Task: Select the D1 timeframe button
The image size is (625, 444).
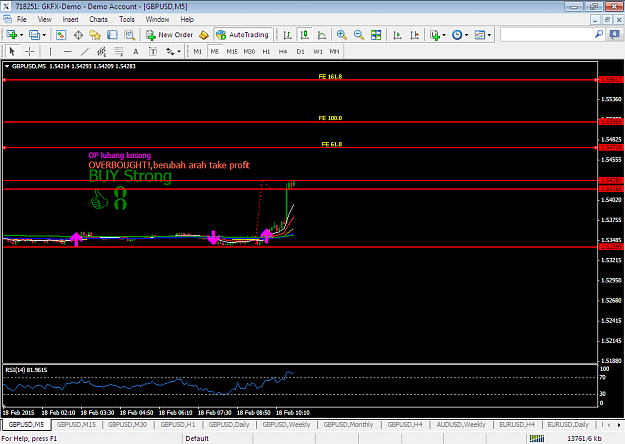Action: point(301,51)
